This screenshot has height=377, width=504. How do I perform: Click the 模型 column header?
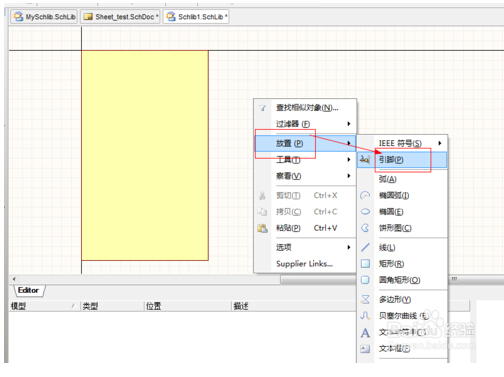tap(44, 306)
